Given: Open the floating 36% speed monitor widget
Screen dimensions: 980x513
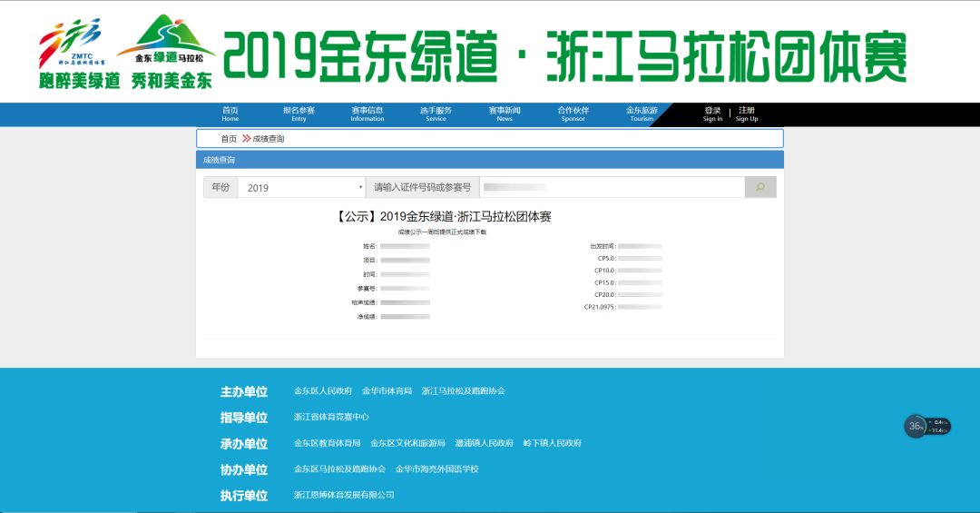Looking at the screenshot, I should tap(927, 426).
